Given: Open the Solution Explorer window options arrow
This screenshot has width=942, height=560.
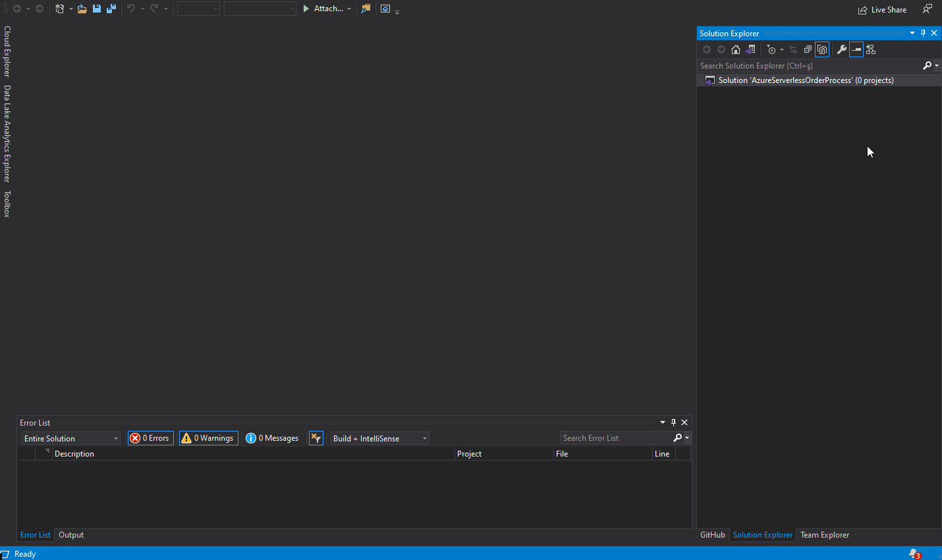Looking at the screenshot, I should click(x=912, y=33).
